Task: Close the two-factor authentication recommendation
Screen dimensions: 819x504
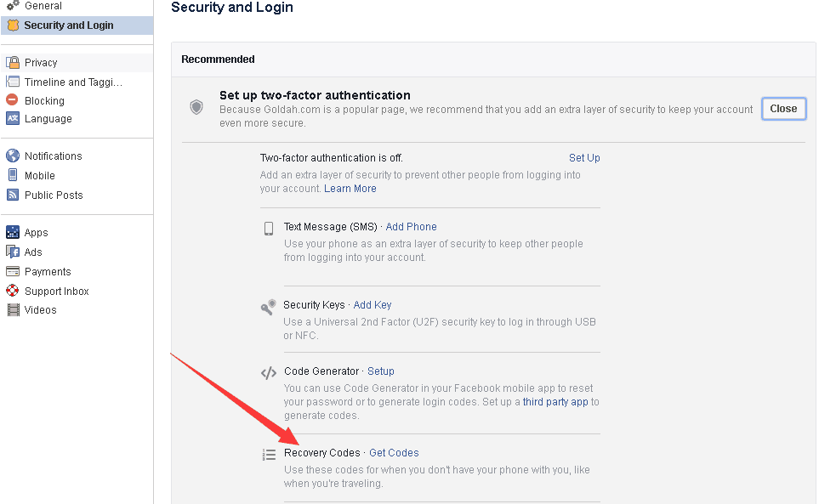Action: tap(783, 109)
